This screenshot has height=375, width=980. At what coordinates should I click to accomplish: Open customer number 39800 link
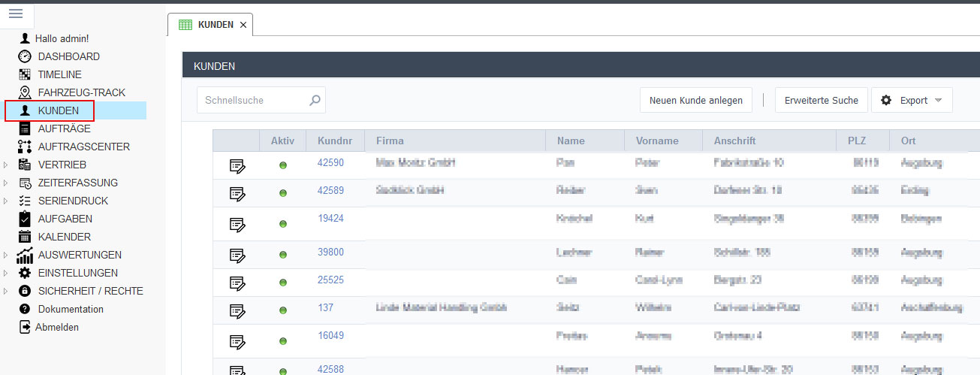tap(330, 253)
